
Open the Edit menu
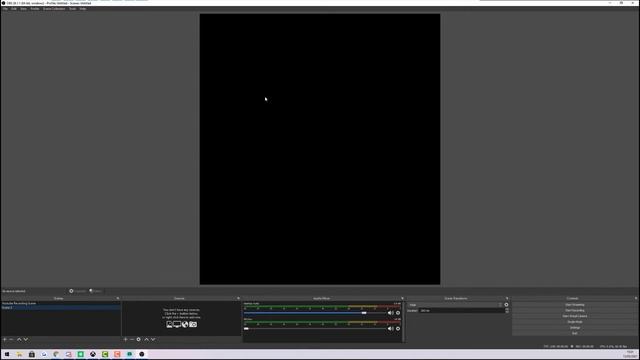tap(14, 9)
